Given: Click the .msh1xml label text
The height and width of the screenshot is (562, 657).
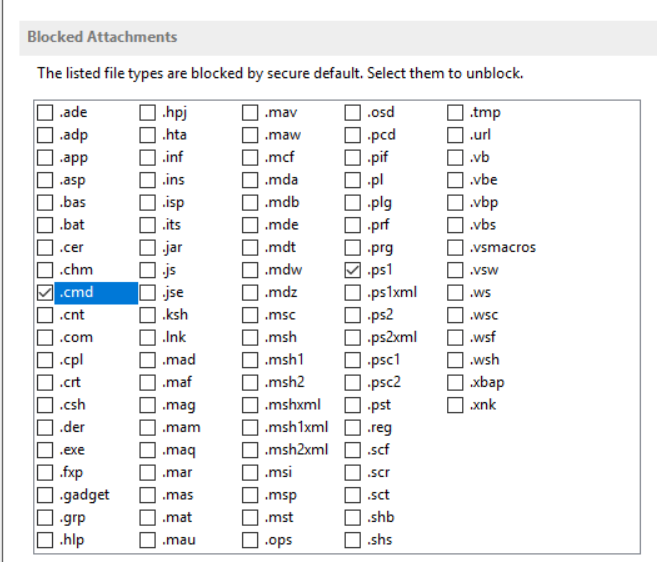Looking at the screenshot, I should (x=297, y=427).
